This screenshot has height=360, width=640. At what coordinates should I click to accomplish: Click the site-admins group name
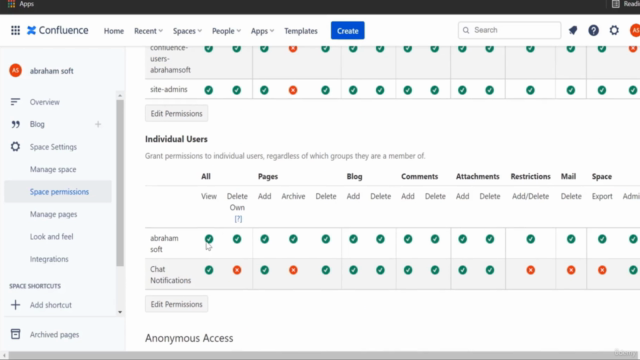pyautogui.click(x=169, y=89)
